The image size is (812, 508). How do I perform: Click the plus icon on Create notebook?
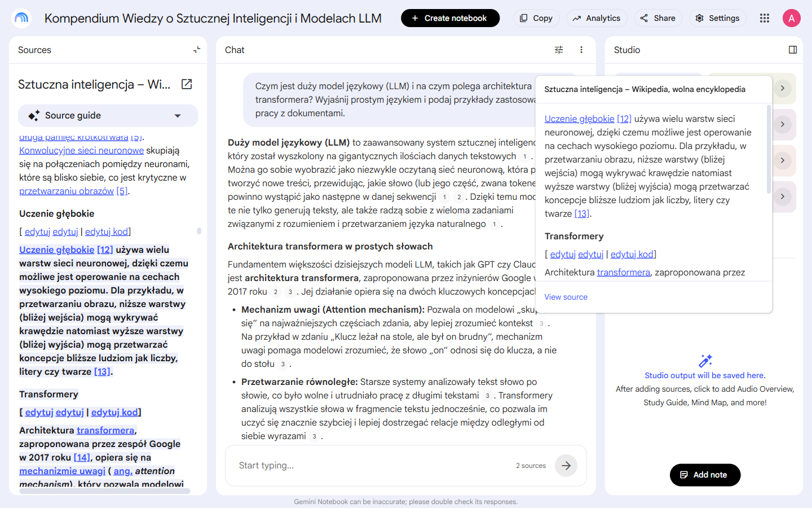tap(415, 18)
